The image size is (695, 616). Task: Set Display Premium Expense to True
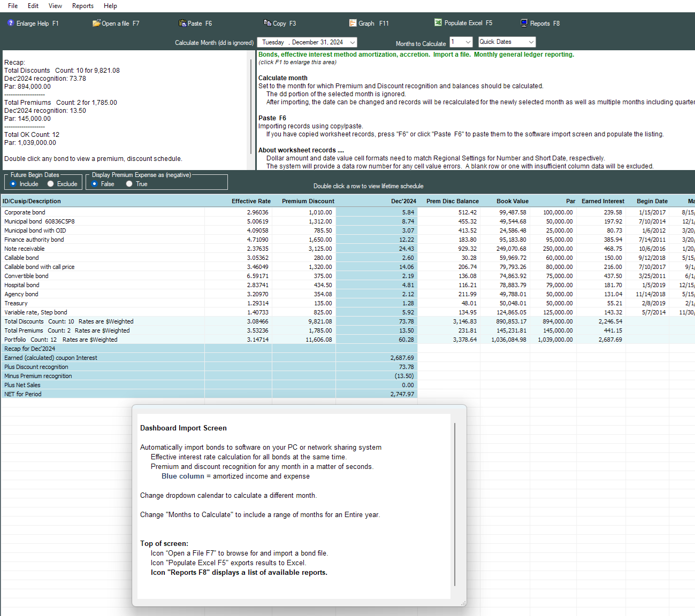(x=129, y=184)
